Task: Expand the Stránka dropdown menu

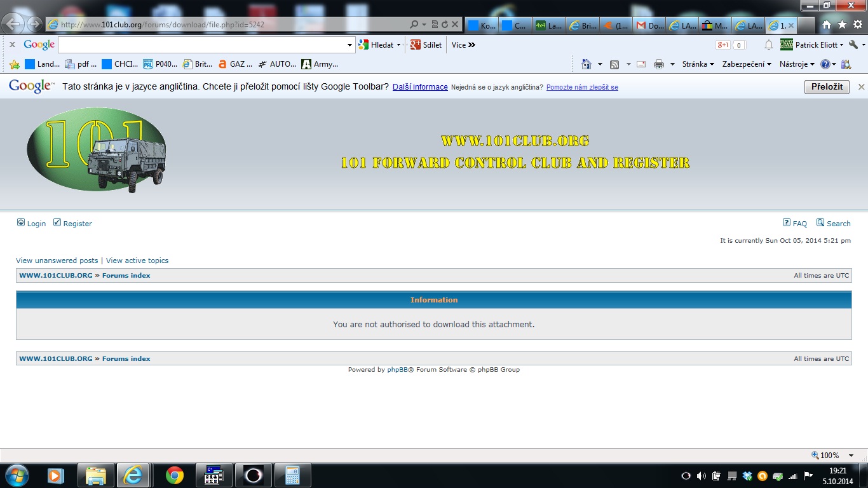Action: click(x=698, y=64)
